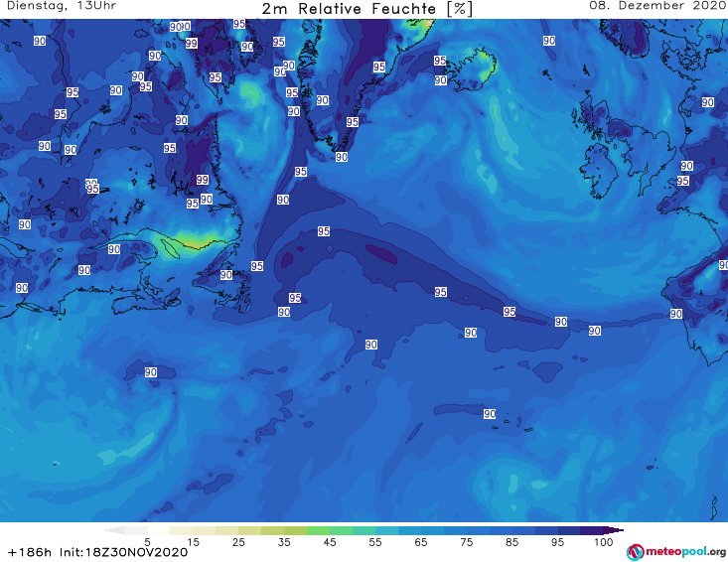Click the '+186h' forecast hour text

click(x=30, y=552)
